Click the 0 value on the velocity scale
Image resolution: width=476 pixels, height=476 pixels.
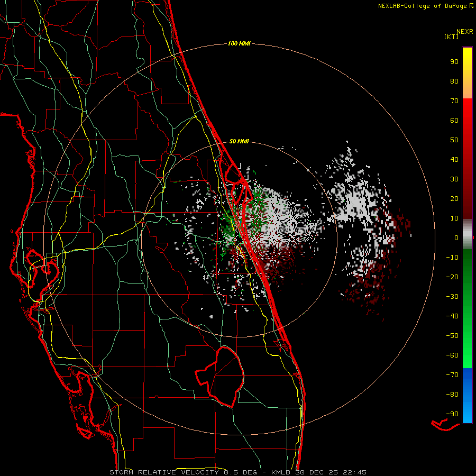coord(456,238)
